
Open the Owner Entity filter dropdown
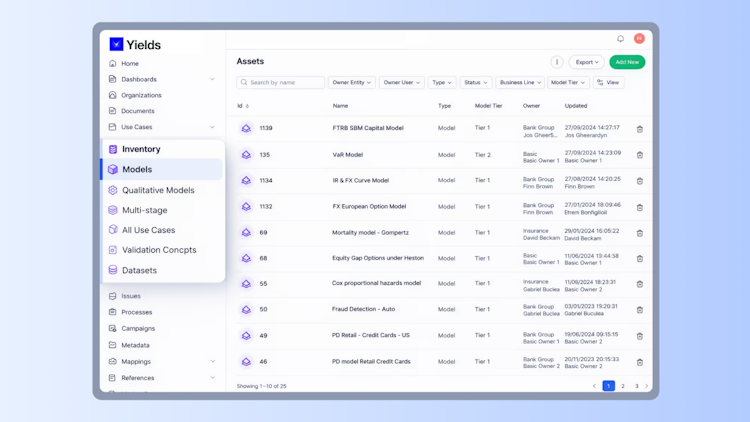[x=352, y=82]
